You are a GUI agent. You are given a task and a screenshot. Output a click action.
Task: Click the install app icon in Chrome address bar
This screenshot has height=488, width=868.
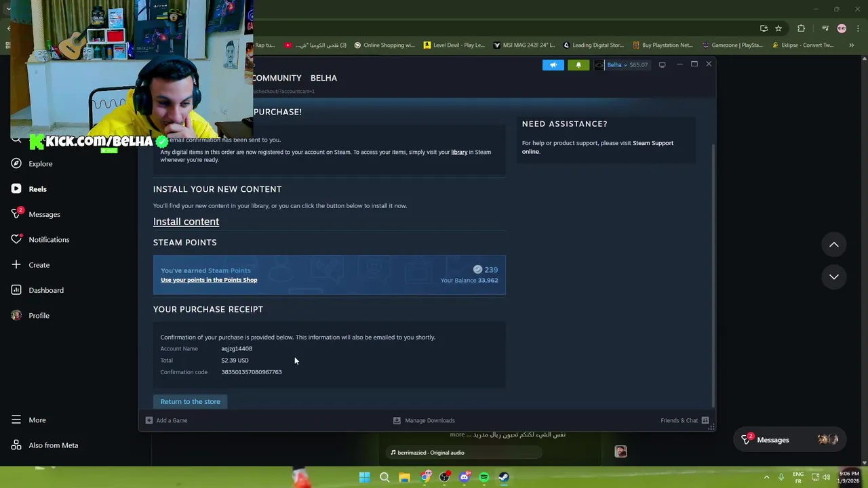pyautogui.click(x=764, y=28)
